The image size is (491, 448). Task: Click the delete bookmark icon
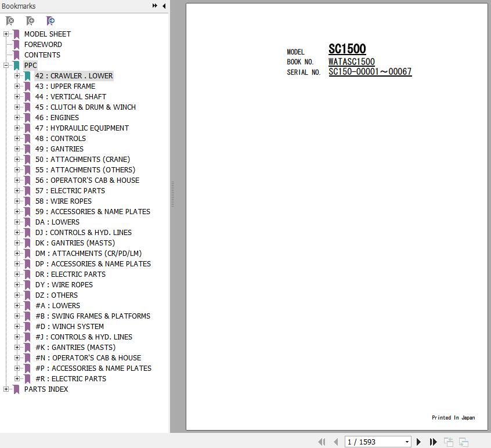click(x=10, y=21)
